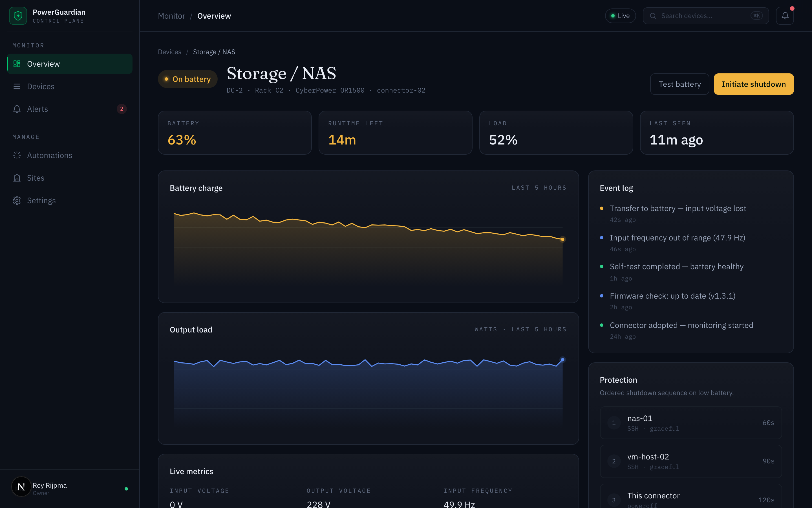Open Settings in the sidebar

coord(69,200)
